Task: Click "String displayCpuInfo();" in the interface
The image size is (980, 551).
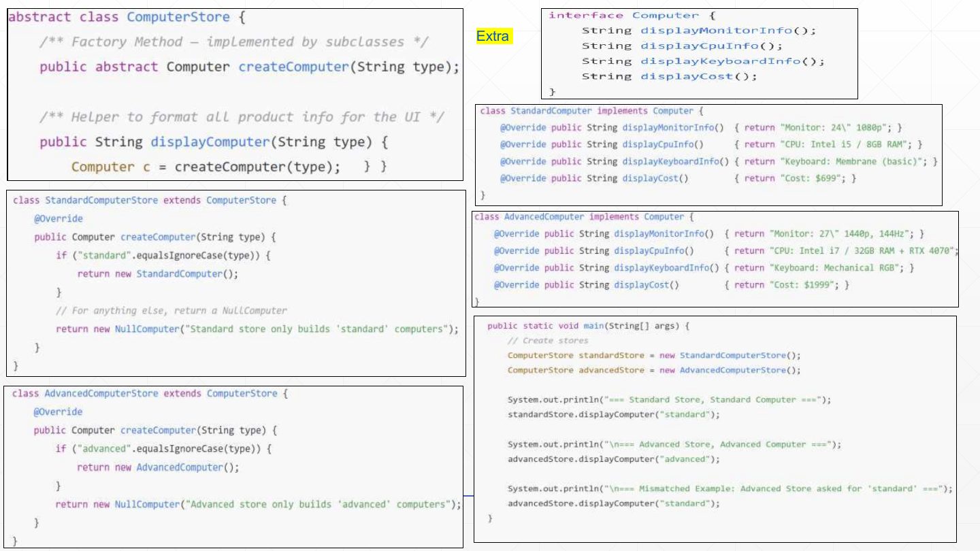Action: click(x=682, y=46)
